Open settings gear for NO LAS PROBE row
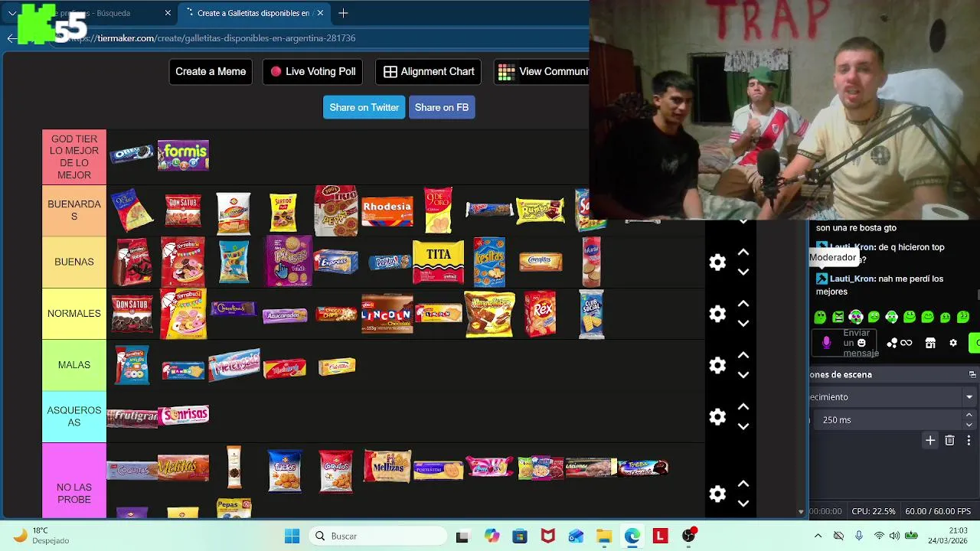 tap(717, 494)
